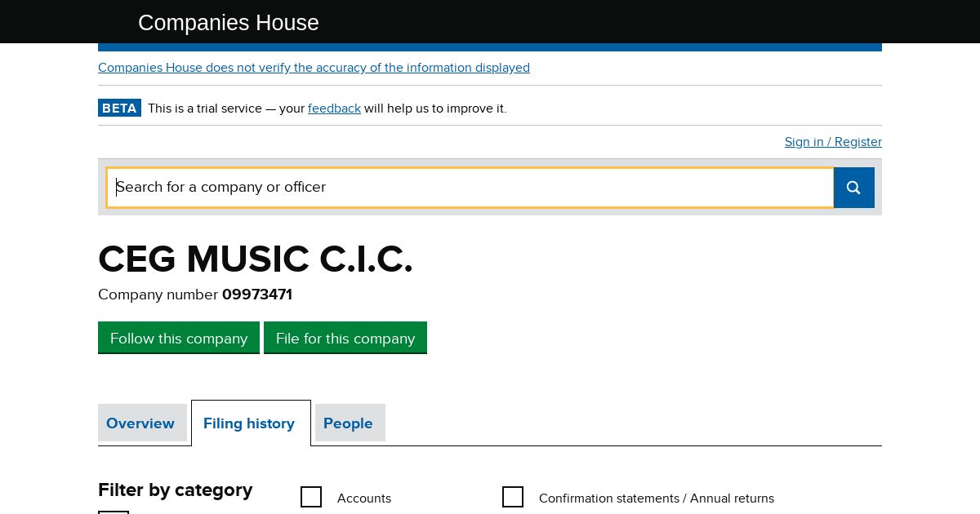Tick the Accounts filter checkbox

point(311,497)
